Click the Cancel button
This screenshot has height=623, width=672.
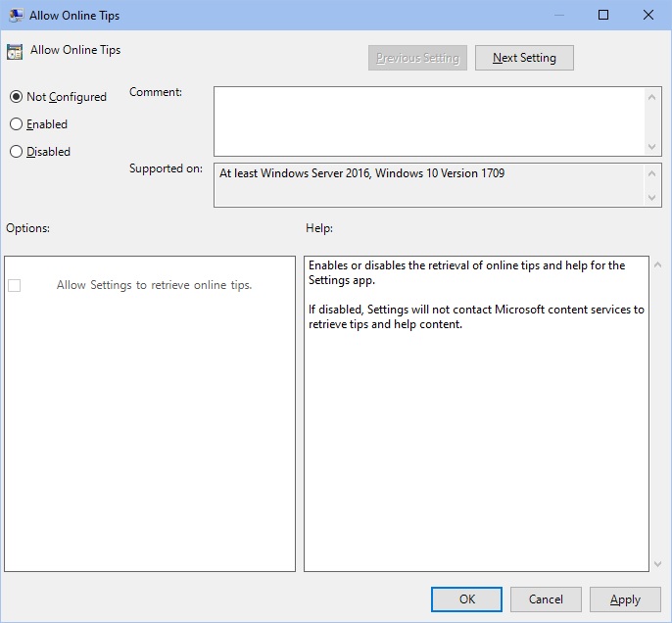click(x=546, y=599)
